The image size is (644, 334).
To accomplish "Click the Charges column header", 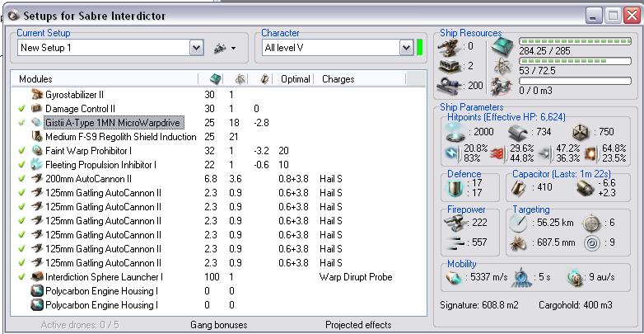I will pyautogui.click(x=338, y=79).
